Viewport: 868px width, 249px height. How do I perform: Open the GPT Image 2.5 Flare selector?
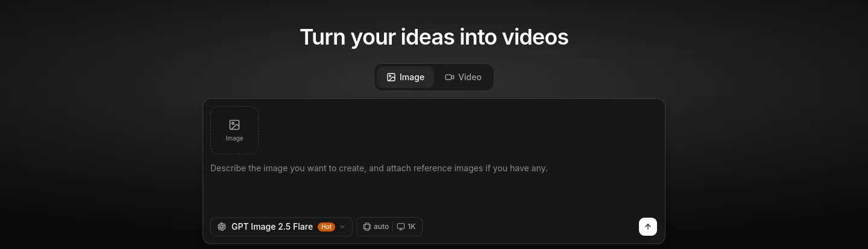tap(281, 227)
